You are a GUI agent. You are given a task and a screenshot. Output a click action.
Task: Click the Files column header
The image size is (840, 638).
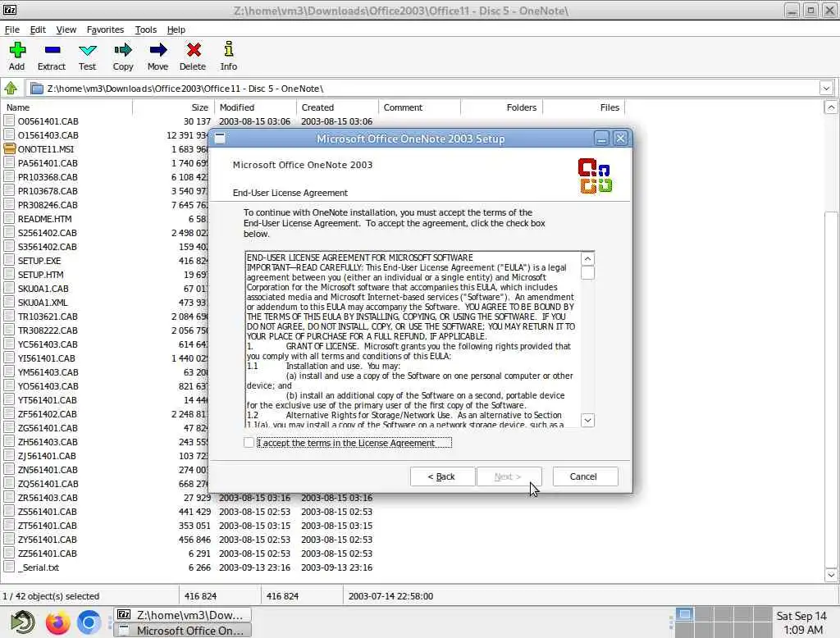pos(584,107)
